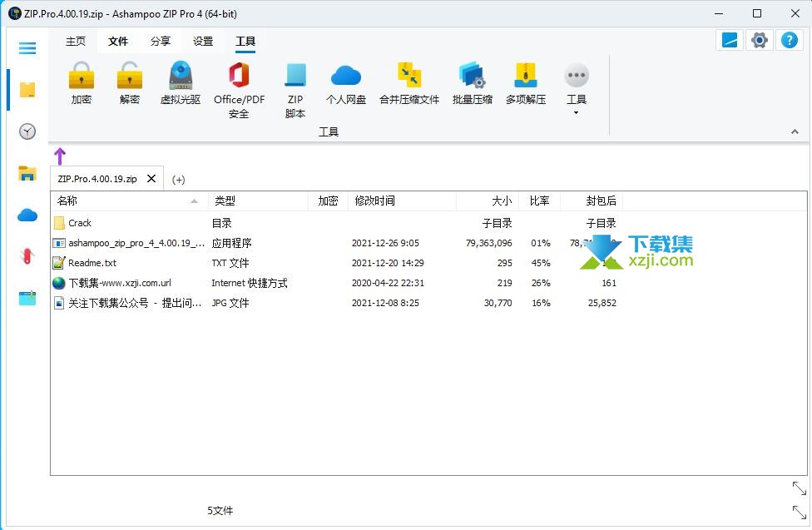Click the blue skin/theme icon at top right

730,40
